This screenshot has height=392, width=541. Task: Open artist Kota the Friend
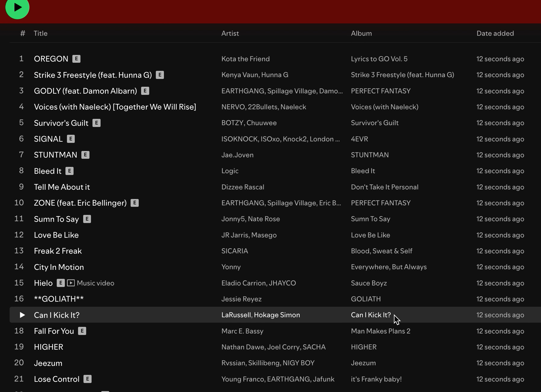click(x=245, y=59)
